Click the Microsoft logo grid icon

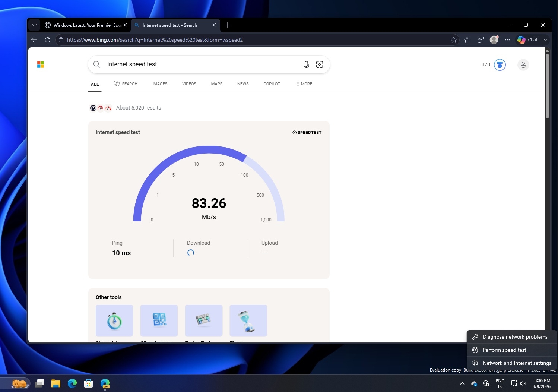(x=41, y=64)
